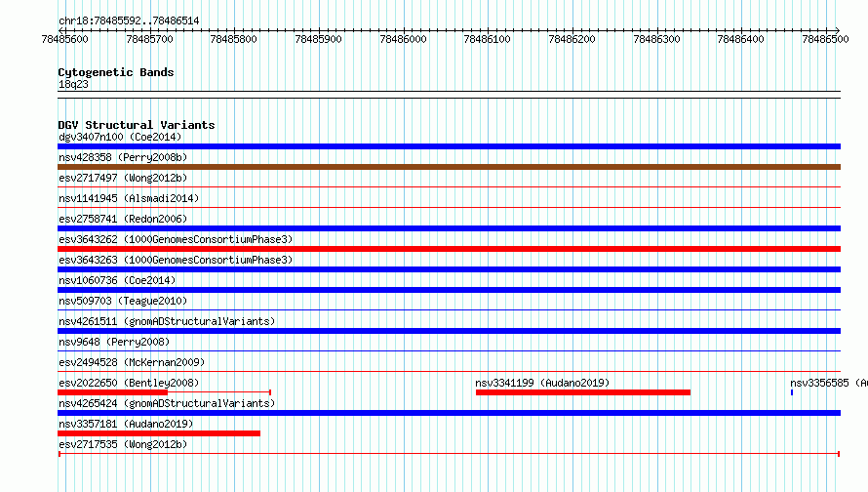Image resolution: width=868 pixels, height=492 pixels.
Task: Click the blue bar for esv2758741
Action: (449, 228)
